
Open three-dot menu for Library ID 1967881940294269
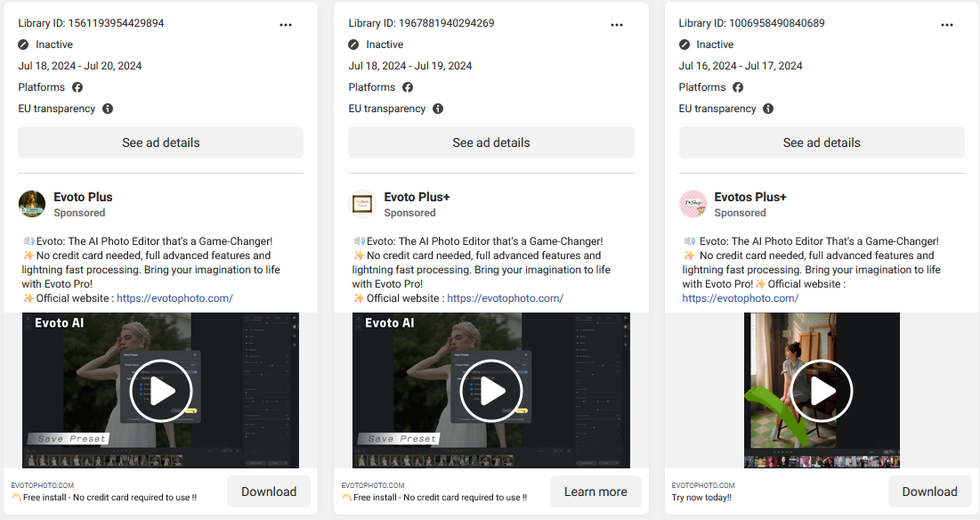tap(616, 25)
